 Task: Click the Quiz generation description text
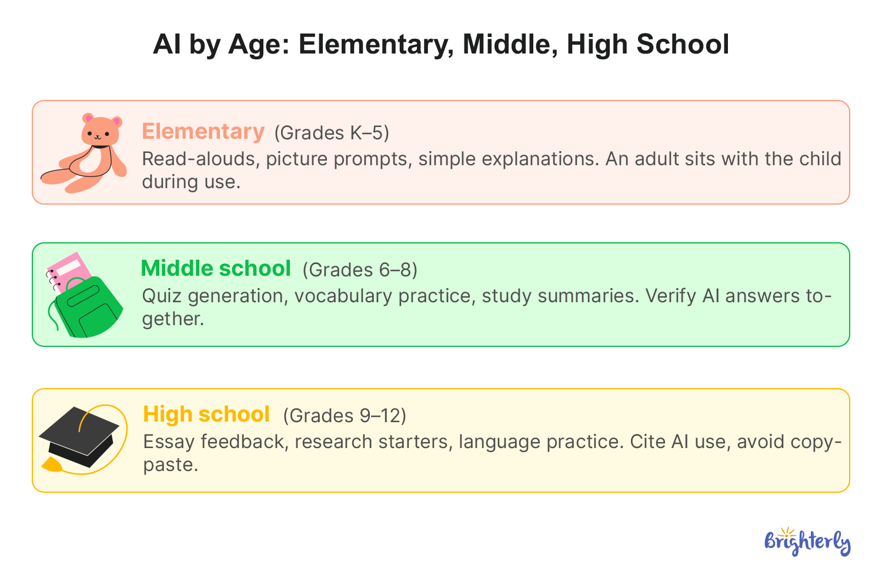point(487,307)
